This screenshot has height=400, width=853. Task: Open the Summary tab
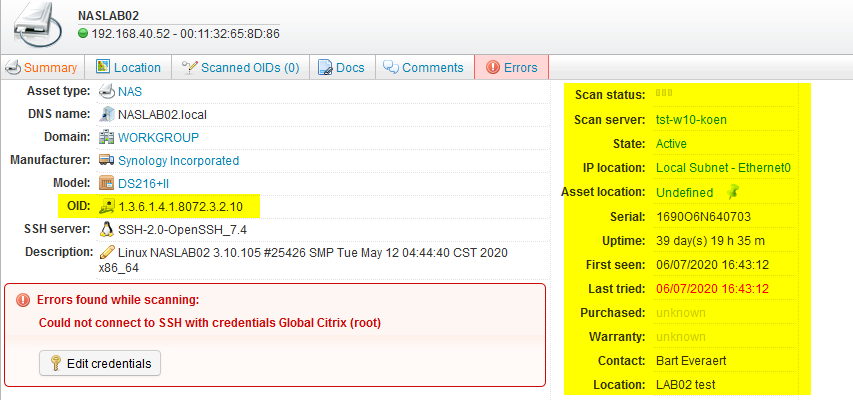[43, 68]
